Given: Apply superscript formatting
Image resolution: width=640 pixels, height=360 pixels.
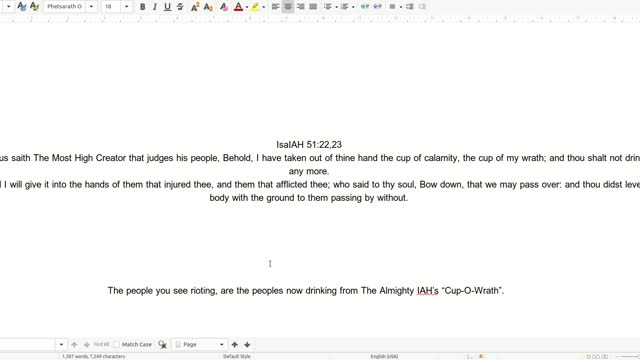Looking at the screenshot, I should [x=195, y=7].
